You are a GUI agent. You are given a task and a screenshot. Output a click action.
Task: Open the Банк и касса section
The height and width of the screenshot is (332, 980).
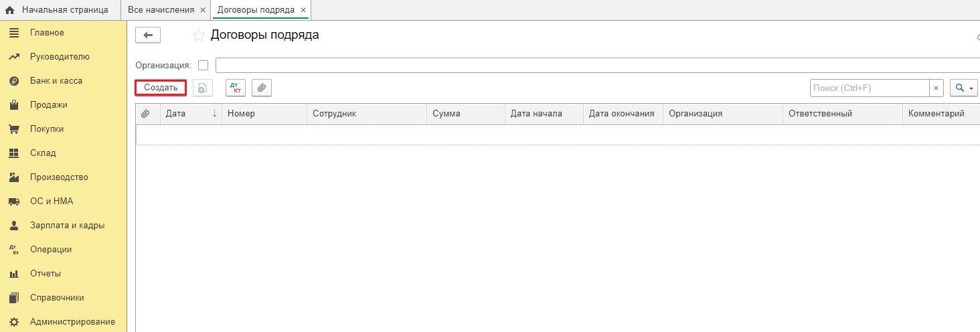(56, 81)
